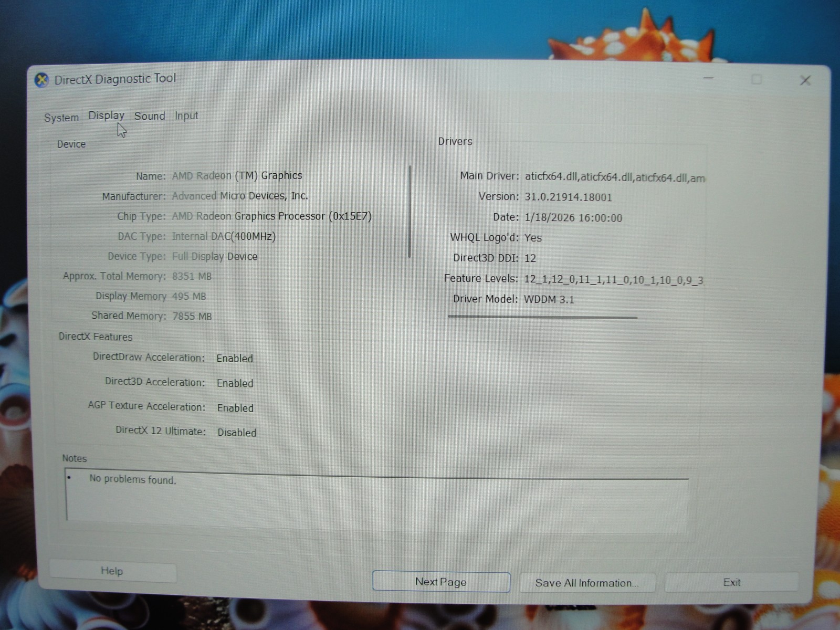This screenshot has width=840, height=630.
Task: Click display memory value '495 MB'
Action: [189, 297]
